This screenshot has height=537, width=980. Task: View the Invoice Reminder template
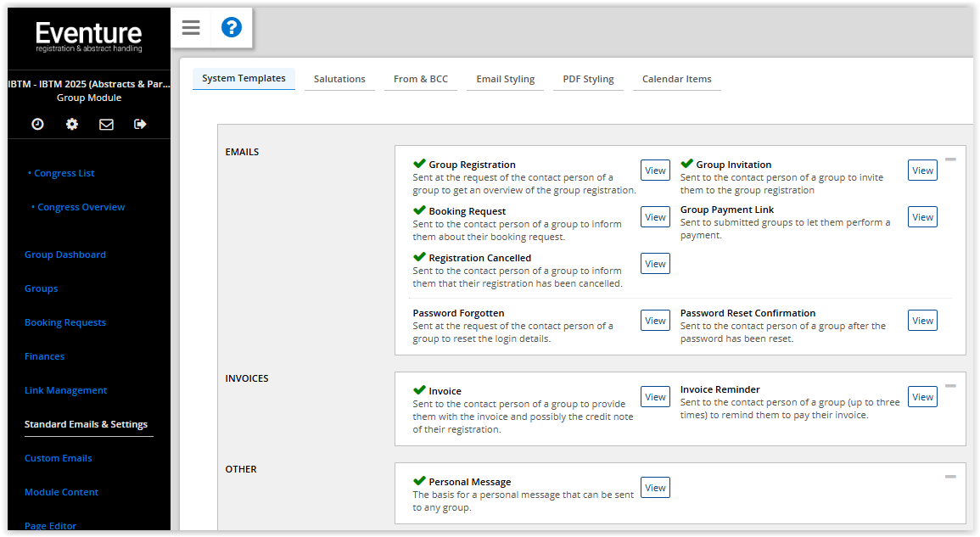(x=922, y=397)
